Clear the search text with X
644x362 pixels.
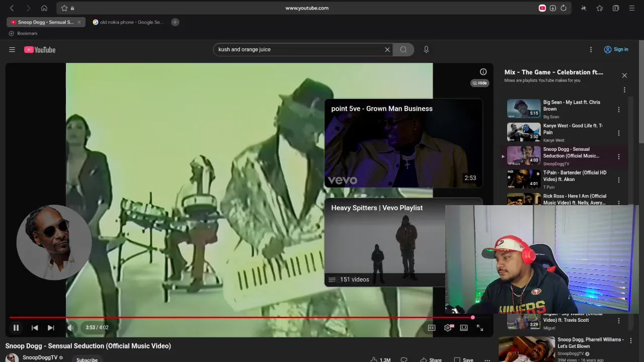(387, 49)
